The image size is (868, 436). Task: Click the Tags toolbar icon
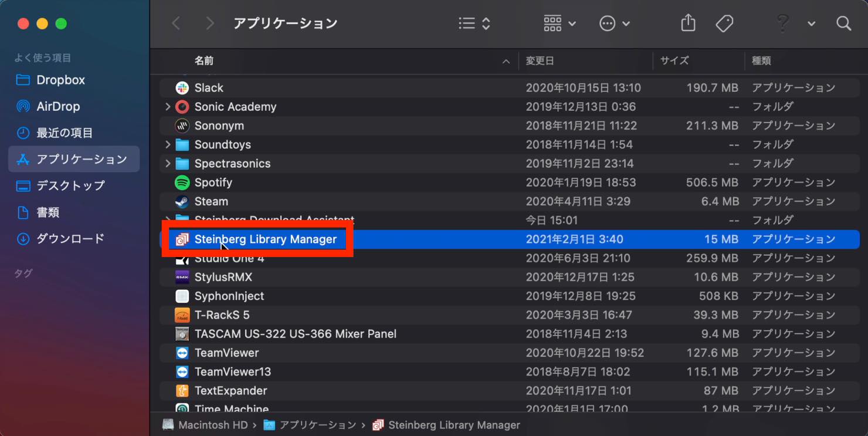click(724, 23)
